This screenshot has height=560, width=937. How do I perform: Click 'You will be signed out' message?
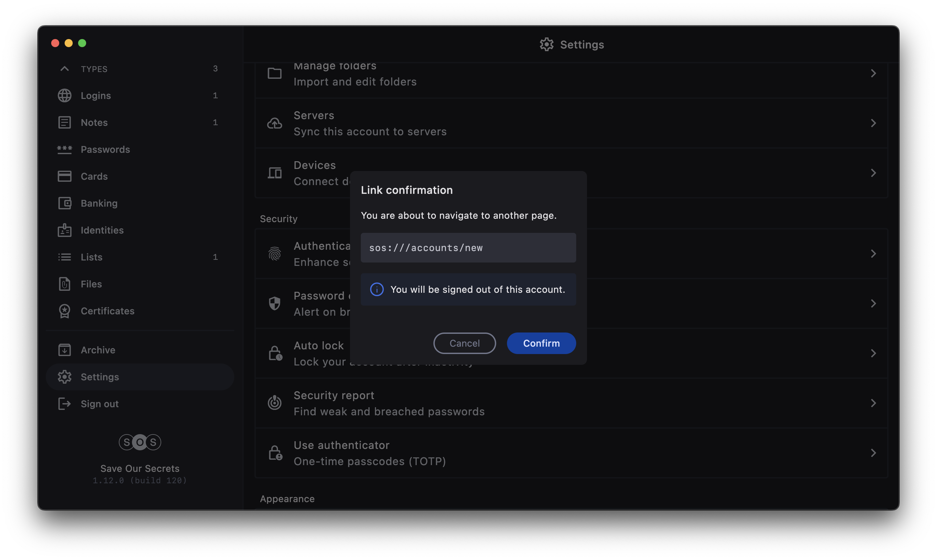[478, 289]
